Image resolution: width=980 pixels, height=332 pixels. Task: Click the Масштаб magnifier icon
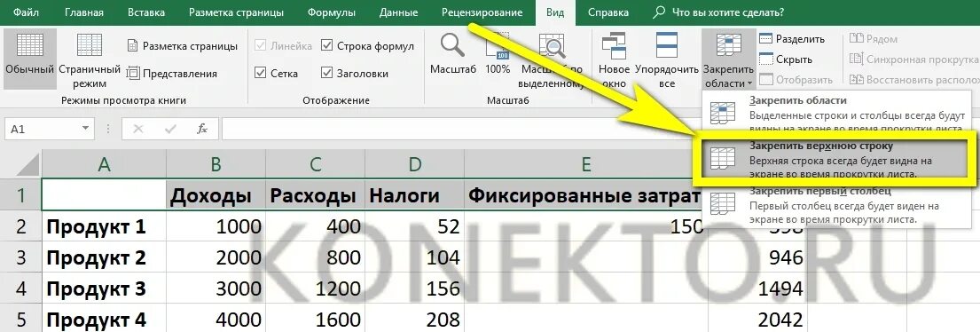452,45
